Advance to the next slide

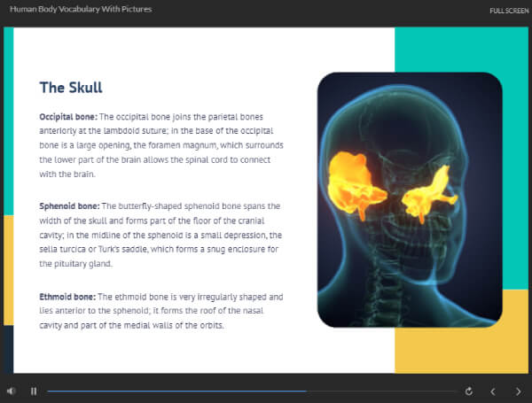pyautogui.click(x=518, y=391)
